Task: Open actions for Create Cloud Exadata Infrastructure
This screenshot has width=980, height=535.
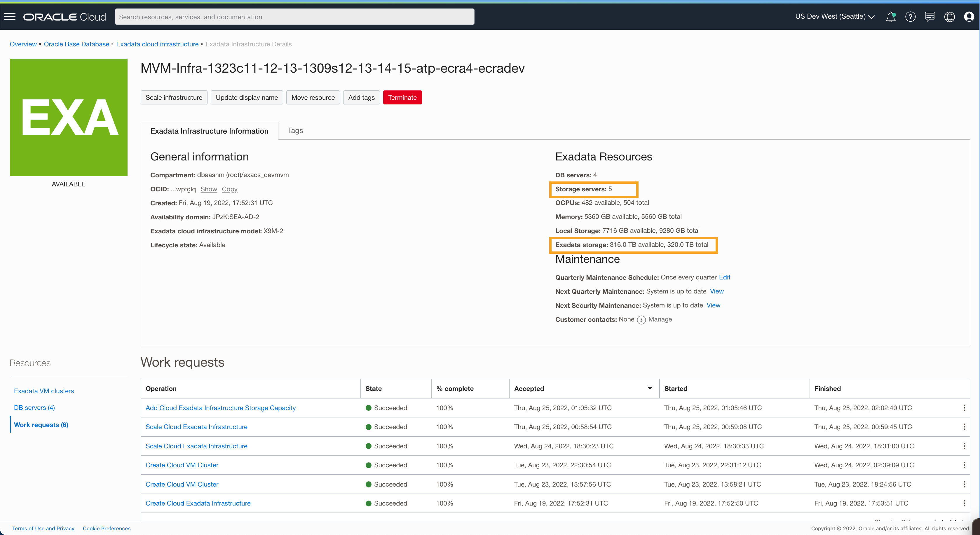Action: (965, 503)
